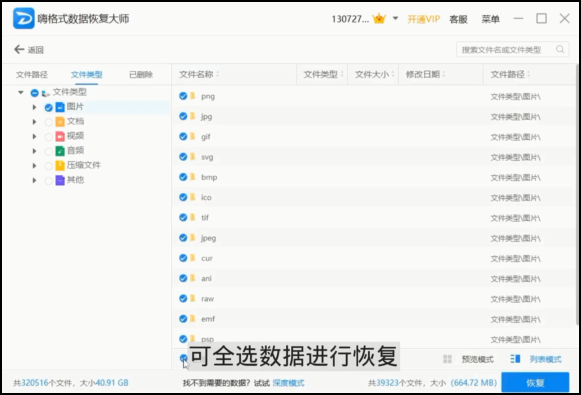Uncheck the png folder checkbox
Screen dimensions: 581x395
[183, 96]
